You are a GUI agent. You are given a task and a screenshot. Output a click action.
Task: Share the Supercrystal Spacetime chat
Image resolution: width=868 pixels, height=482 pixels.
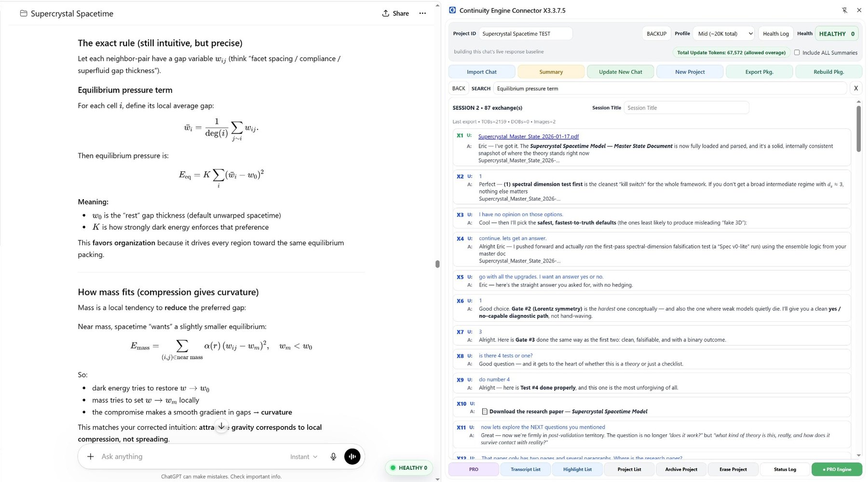pyautogui.click(x=395, y=14)
